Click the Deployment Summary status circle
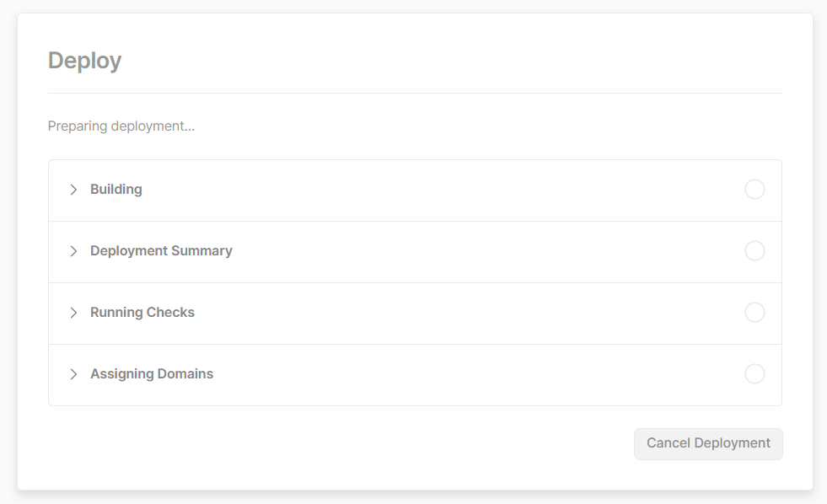The height and width of the screenshot is (504, 827). tap(755, 251)
